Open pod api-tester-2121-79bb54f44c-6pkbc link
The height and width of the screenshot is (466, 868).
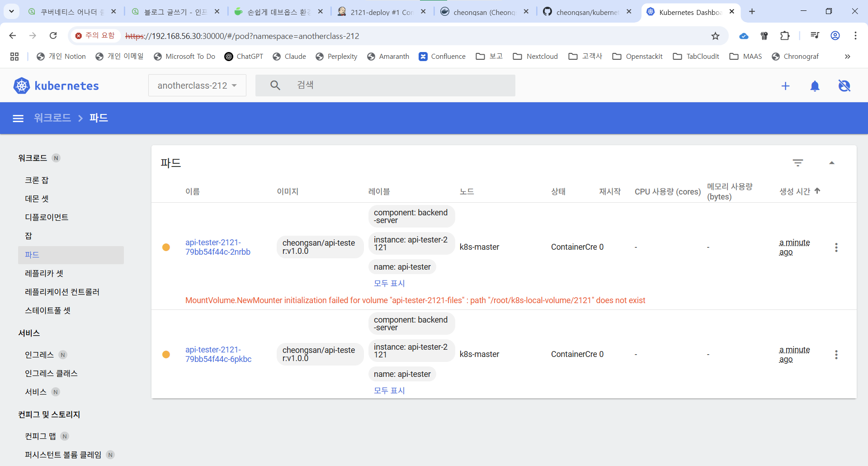(218, 354)
